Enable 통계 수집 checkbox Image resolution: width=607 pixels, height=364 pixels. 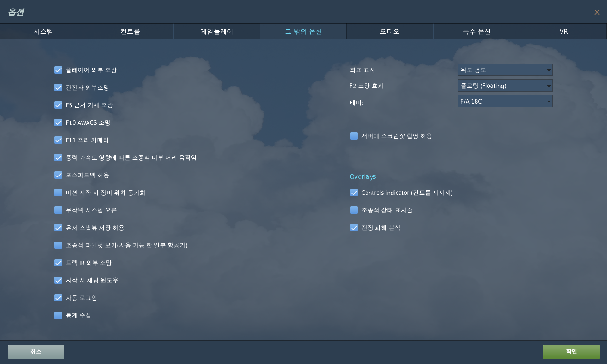coord(58,315)
